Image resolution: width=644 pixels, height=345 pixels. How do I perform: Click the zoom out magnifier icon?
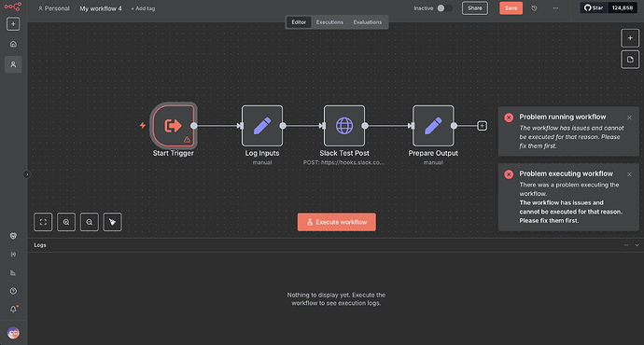click(x=89, y=222)
